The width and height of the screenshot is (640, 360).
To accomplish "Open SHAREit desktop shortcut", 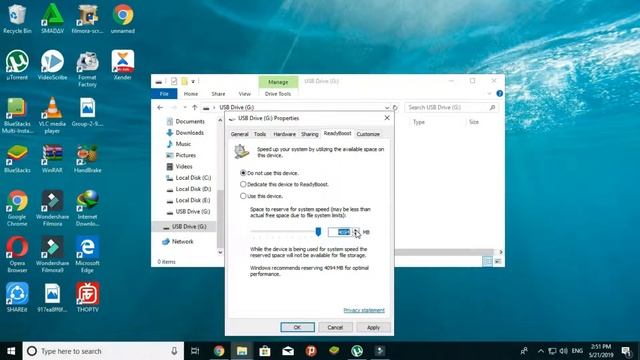I will [x=17, y=298].
